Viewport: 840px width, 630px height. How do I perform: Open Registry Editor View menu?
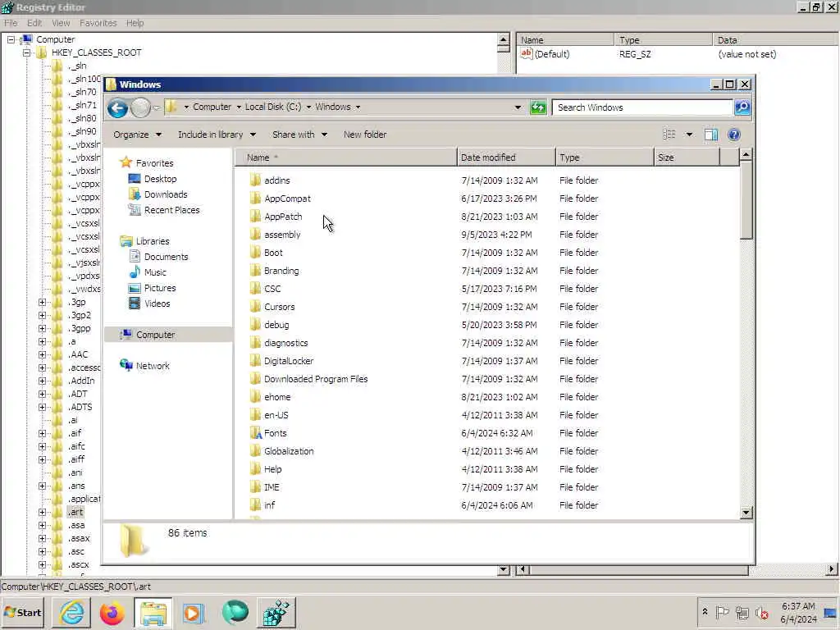pos(61,23)
